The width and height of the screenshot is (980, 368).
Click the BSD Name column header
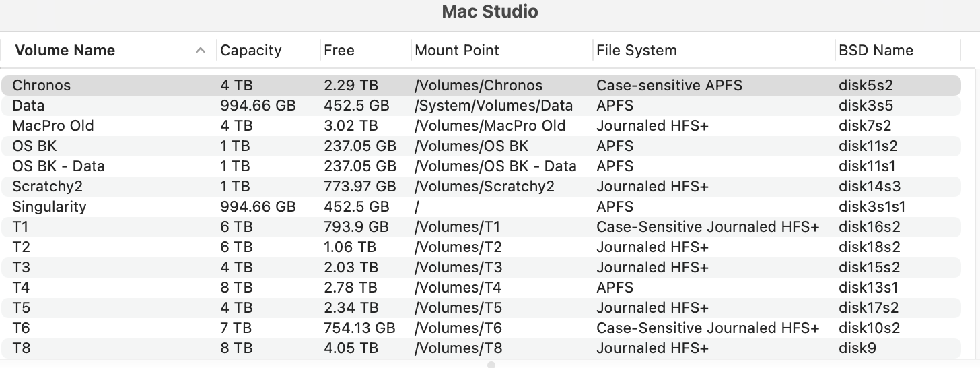point(876,51)
